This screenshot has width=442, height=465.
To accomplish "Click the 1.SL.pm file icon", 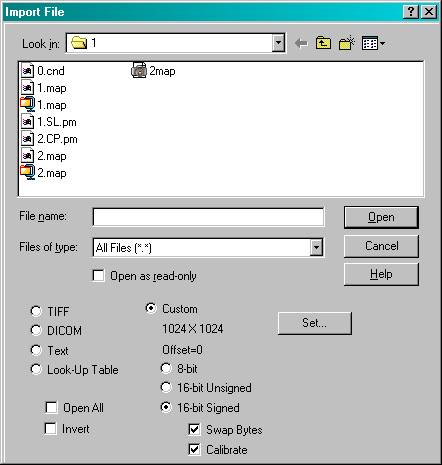I will coord(27,122).
